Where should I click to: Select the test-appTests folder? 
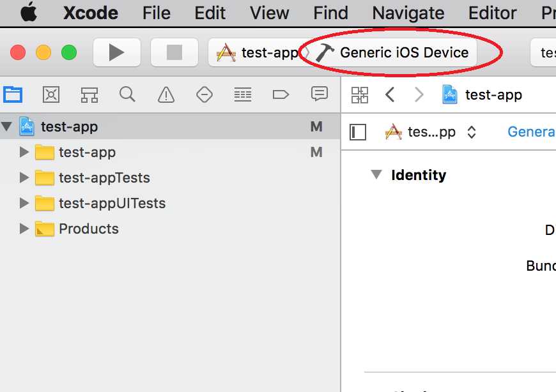pos(170,177)
